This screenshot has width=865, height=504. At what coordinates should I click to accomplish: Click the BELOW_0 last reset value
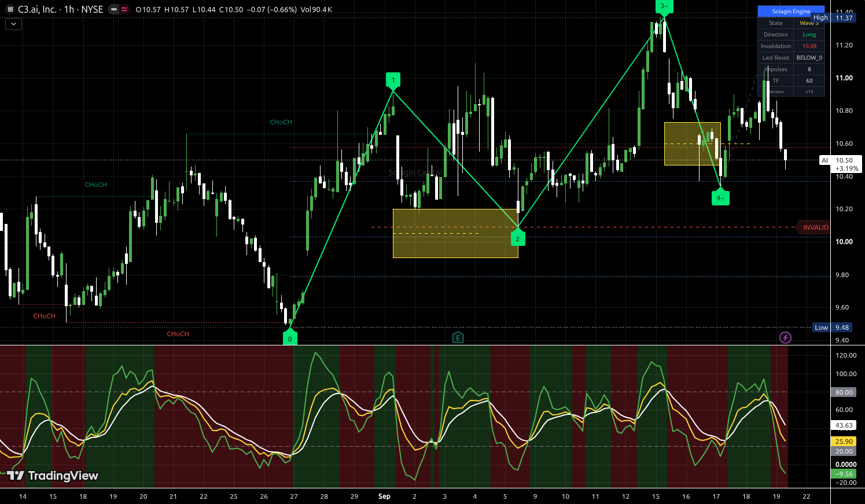pos(809,58)
